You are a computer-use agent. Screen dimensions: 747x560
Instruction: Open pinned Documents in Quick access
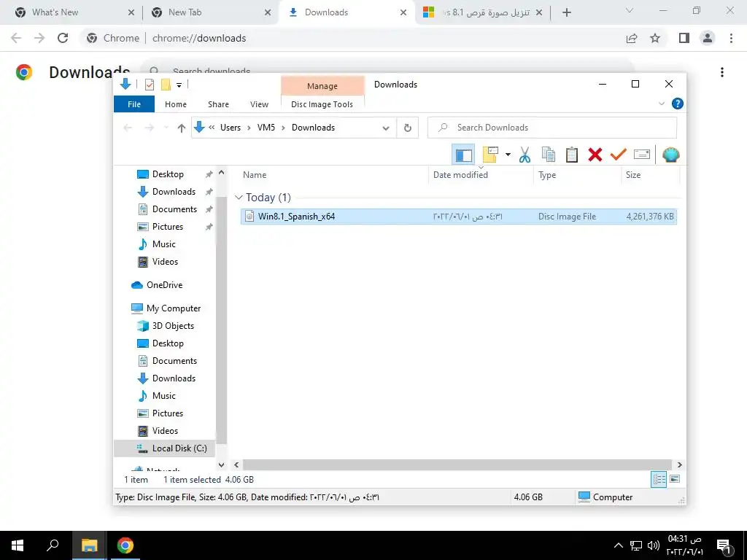[x=174, y=209]
